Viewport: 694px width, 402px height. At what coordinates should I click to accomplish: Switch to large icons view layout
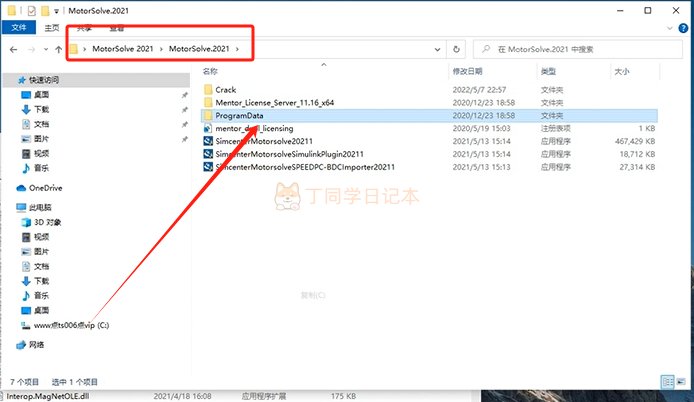681,382
